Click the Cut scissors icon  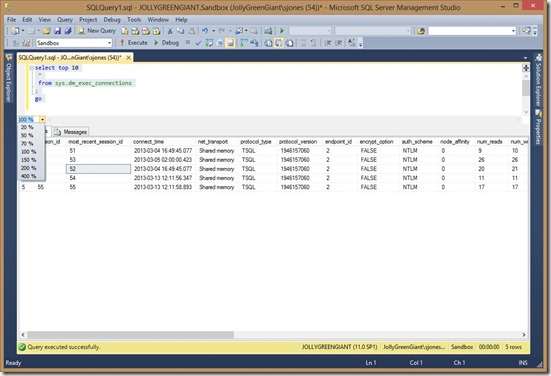pos(170,31)
